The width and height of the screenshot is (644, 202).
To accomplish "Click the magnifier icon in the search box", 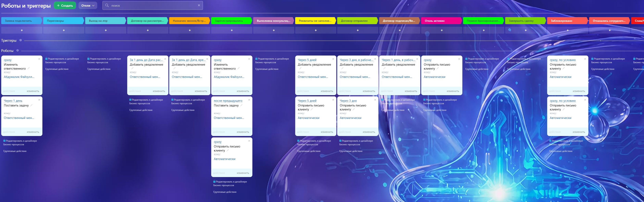I will coord(107,5).
